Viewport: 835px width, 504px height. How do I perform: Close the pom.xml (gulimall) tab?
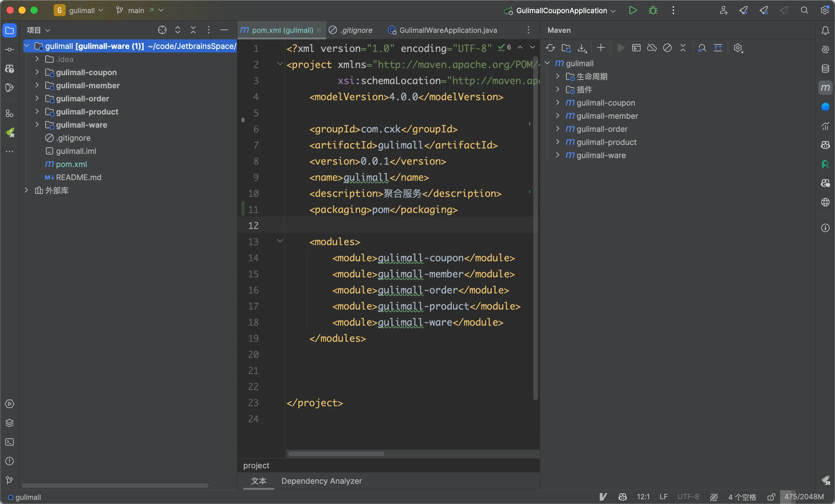(319, 30)
